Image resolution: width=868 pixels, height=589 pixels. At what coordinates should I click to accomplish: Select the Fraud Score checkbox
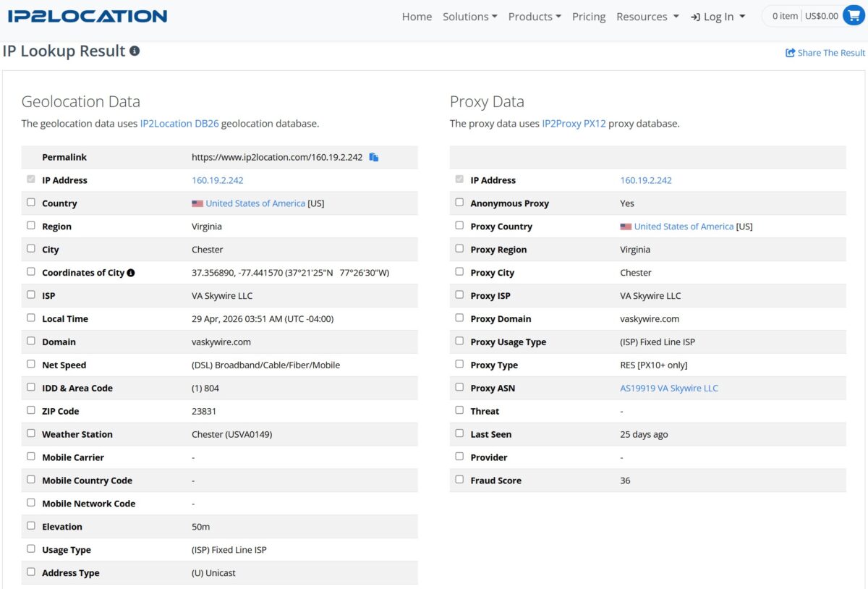click(x=459, y=480)
